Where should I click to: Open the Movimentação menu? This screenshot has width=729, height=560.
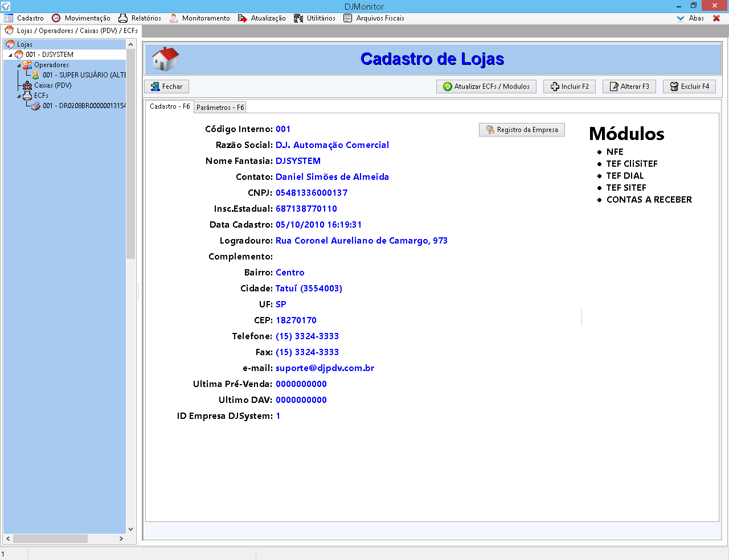point(81,18)
